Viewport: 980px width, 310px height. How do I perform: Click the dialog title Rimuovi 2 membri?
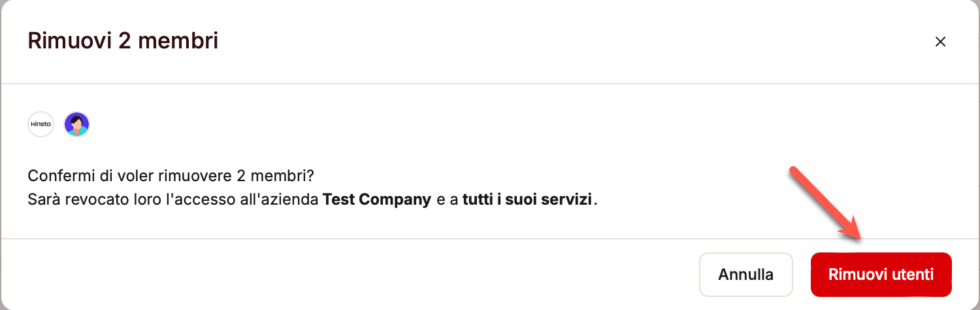[123, 42]
